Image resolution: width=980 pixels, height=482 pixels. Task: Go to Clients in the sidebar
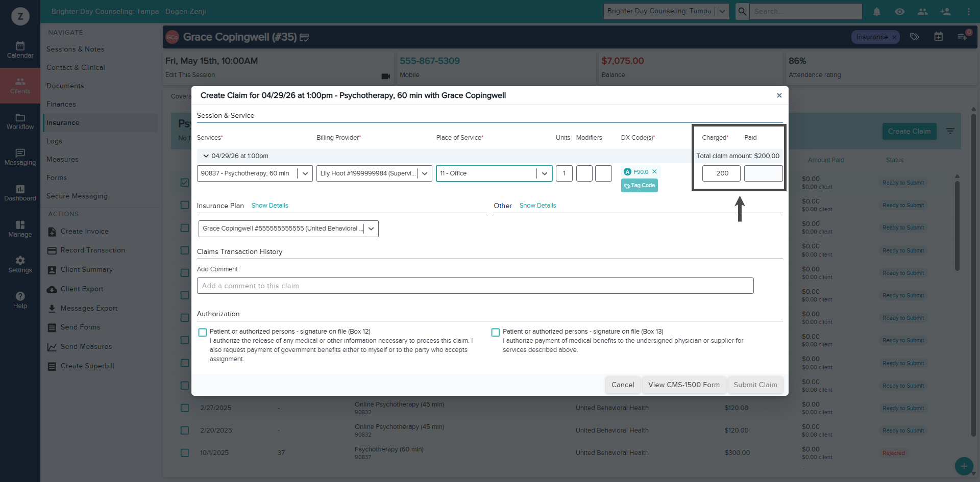coord(20,86)
